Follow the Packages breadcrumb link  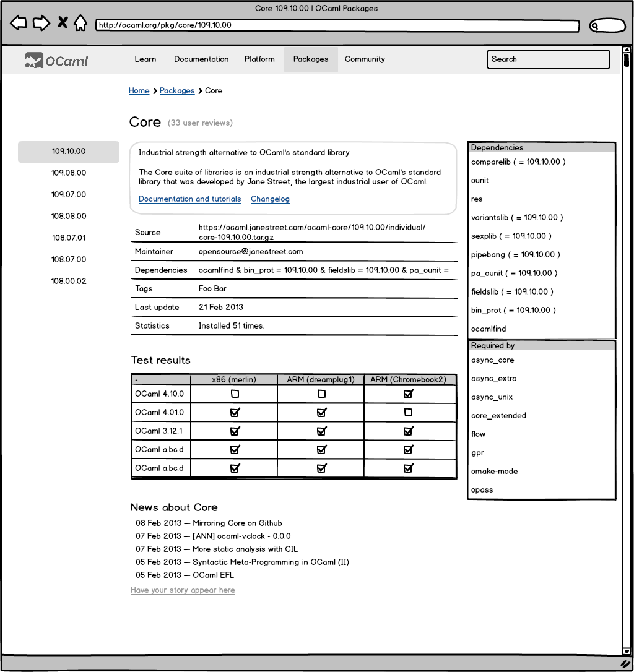[x=177, y=91]
